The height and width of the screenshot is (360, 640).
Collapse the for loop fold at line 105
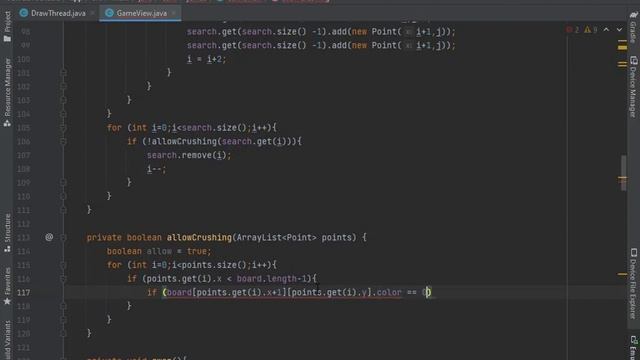[63, 128]
